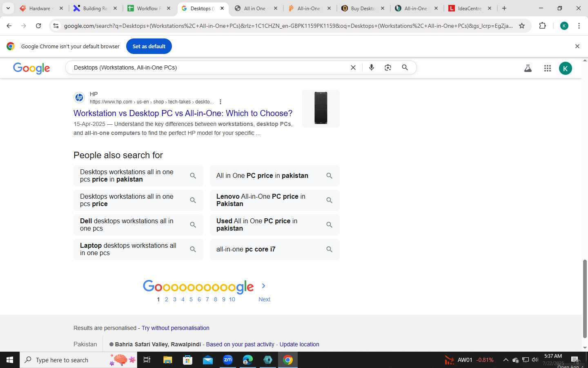Expand the tab search dropdown arrow
This screenshot has width=588, height=368.
tap(8, 8)
